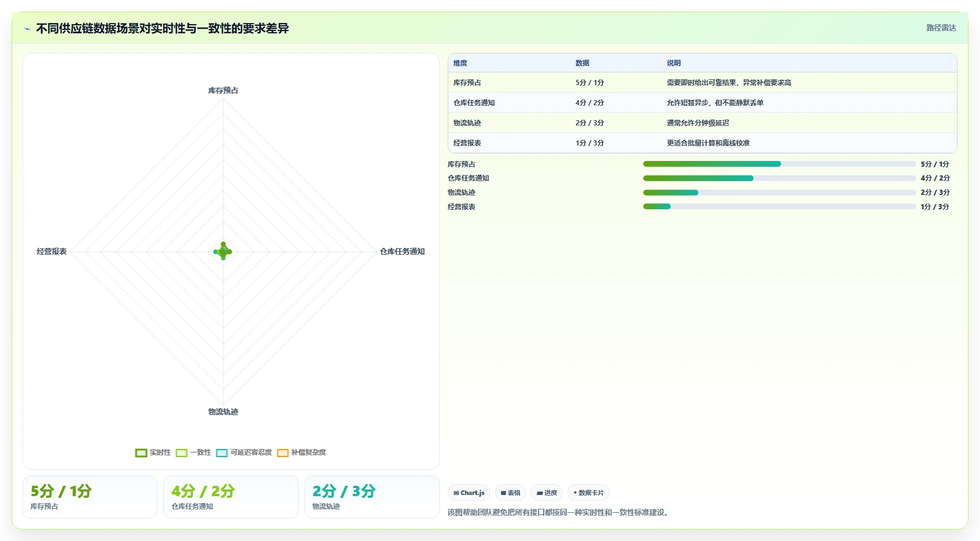This screenshot has width=980, height=541.
Task: Click the 库存预占 radar axis label
Action: pyautogui.click(x=223, y=90)
